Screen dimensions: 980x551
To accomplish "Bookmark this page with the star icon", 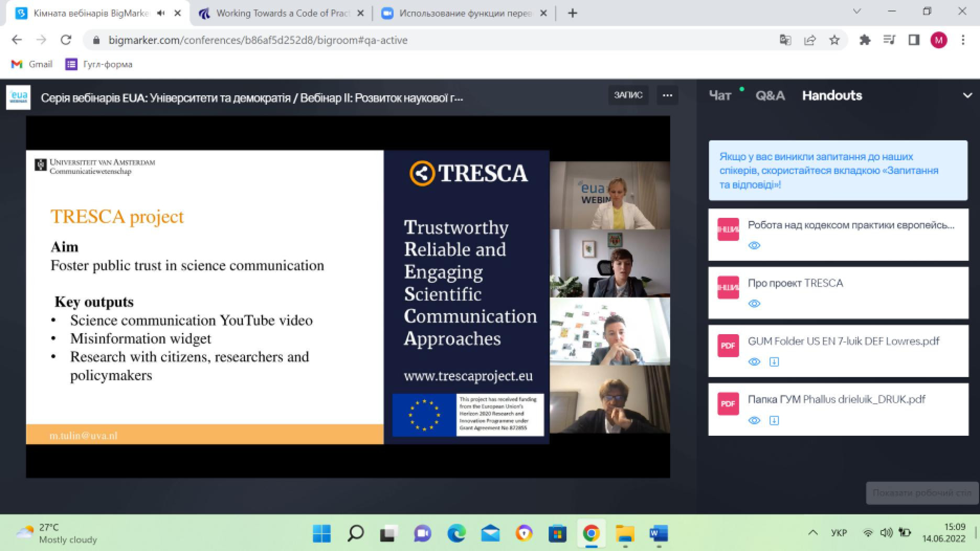I will (834, 40).
